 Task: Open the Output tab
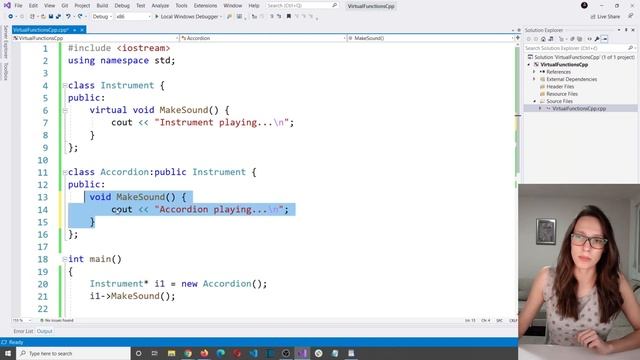(44, 331)
